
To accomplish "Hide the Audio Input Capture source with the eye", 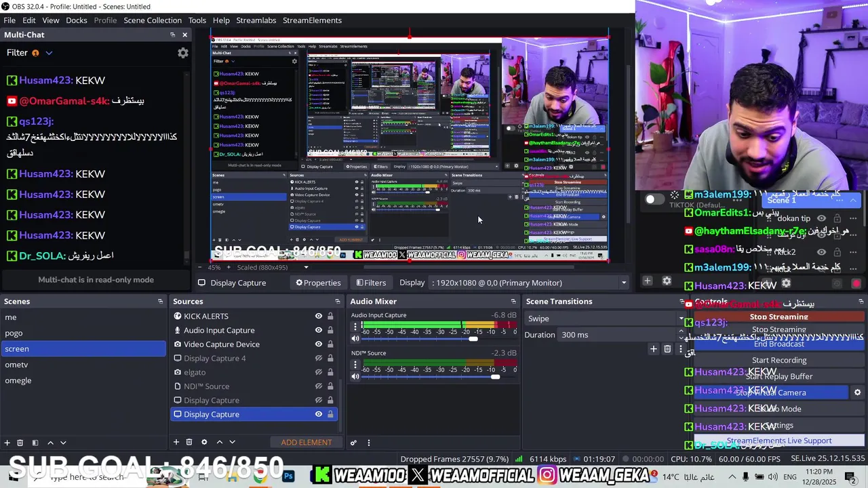I will 319,330.
